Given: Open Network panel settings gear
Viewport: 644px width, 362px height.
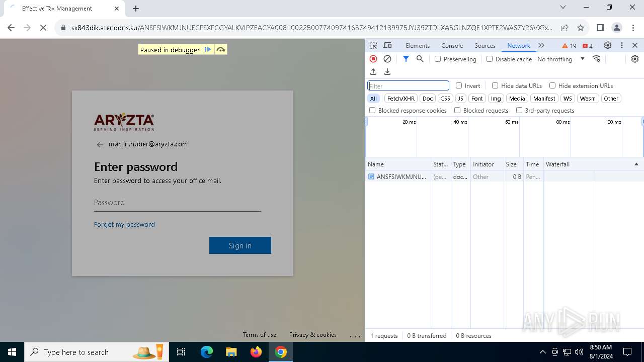Looking at the screenshot, I should (635, 59).
